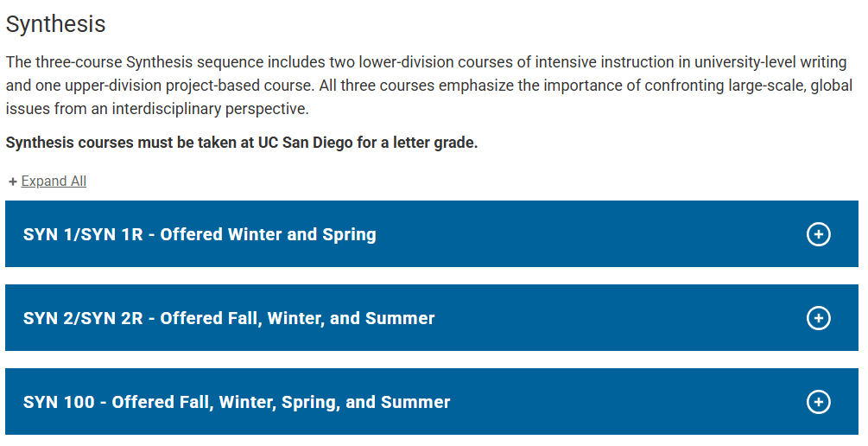Click the "Offered Winter and Spring" header text
The image size is (868, 446).
point(269,234)
